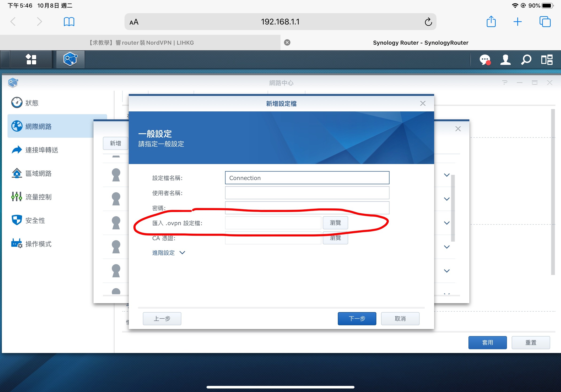Focus the 使用者名稱 input field

(307, 193)
